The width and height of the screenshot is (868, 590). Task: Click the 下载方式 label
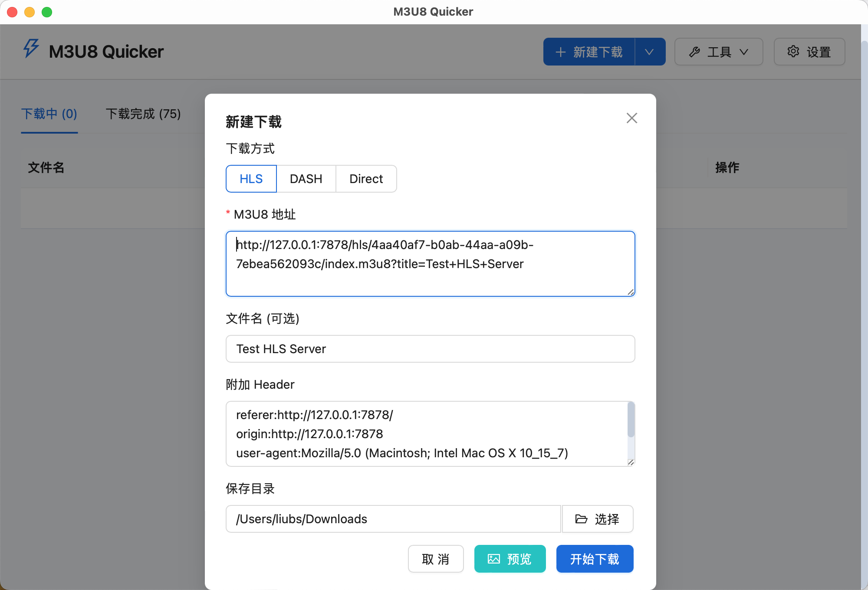(250, 149)
